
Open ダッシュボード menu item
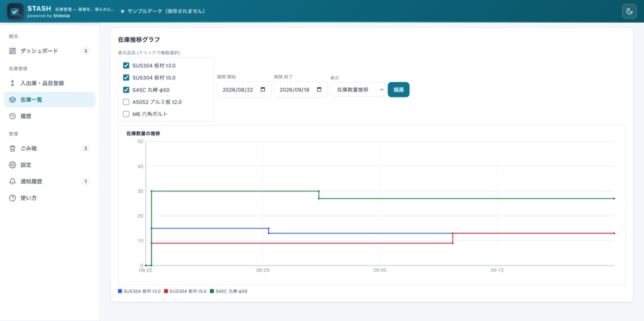click(50, 51)
